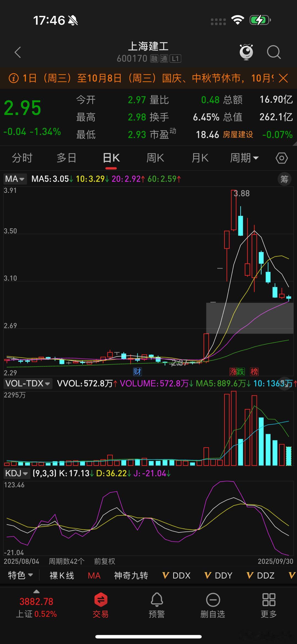Image resolution: width=297 pixels, height=644 pixels.
Task: Tap the current price 2.95
Action: point(23,108)
